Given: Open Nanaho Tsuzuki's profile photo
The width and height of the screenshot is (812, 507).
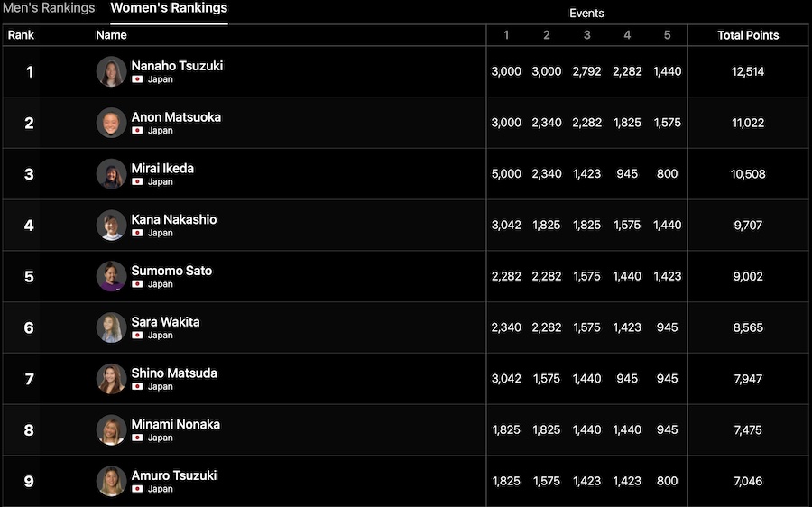Looking at the screenshot, I should coord(111,72).
